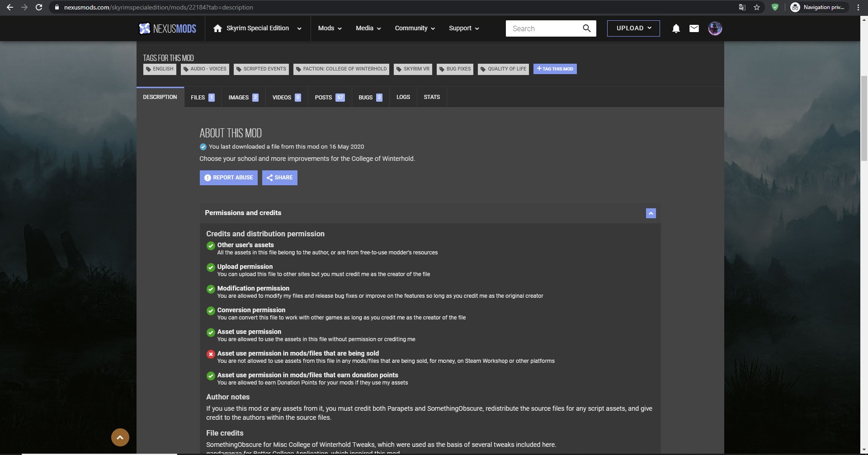Click browser forward arrow
Image resolution: width=868 pixels, height=455 pixels.
24,7
